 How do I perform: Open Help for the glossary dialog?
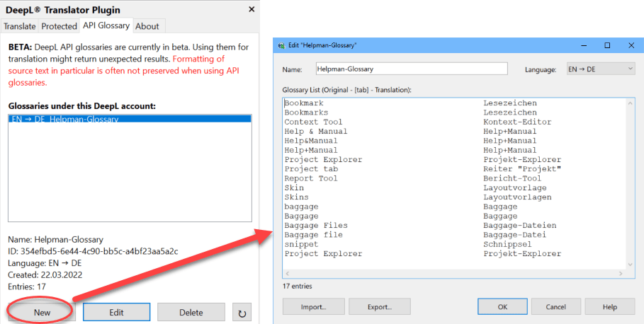(x=610, y=307)
